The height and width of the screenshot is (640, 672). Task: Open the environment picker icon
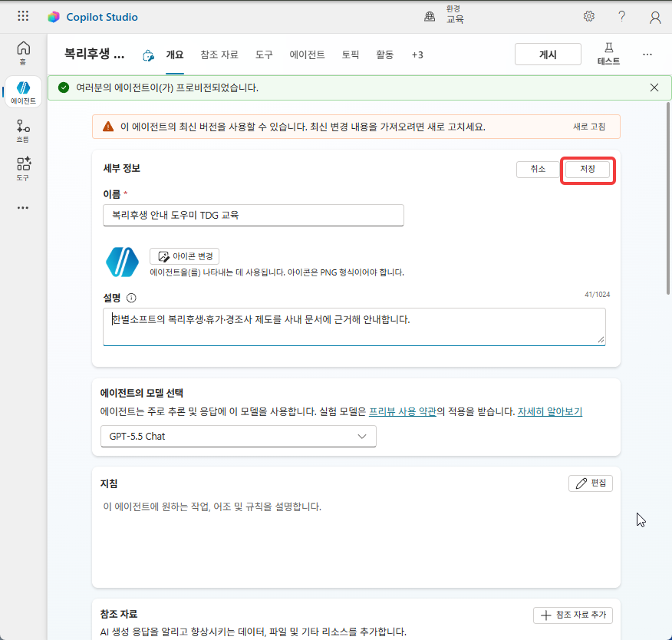point(430,17)
